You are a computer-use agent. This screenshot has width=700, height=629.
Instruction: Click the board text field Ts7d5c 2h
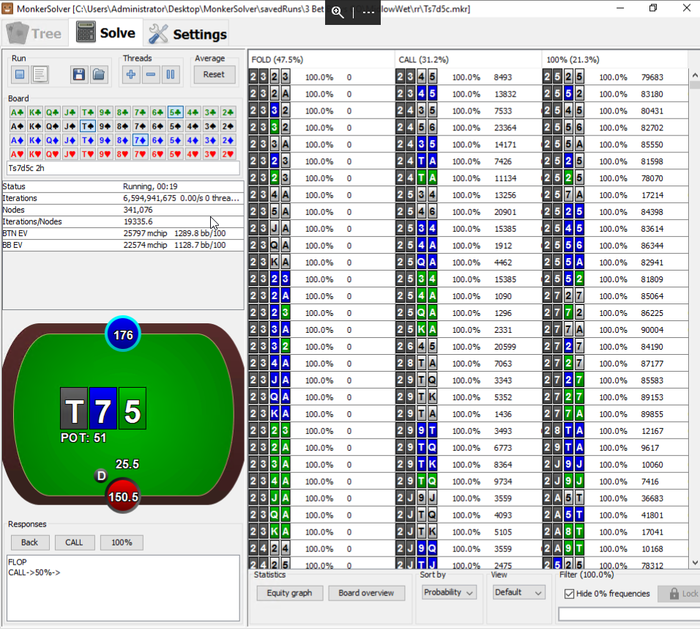123,168
